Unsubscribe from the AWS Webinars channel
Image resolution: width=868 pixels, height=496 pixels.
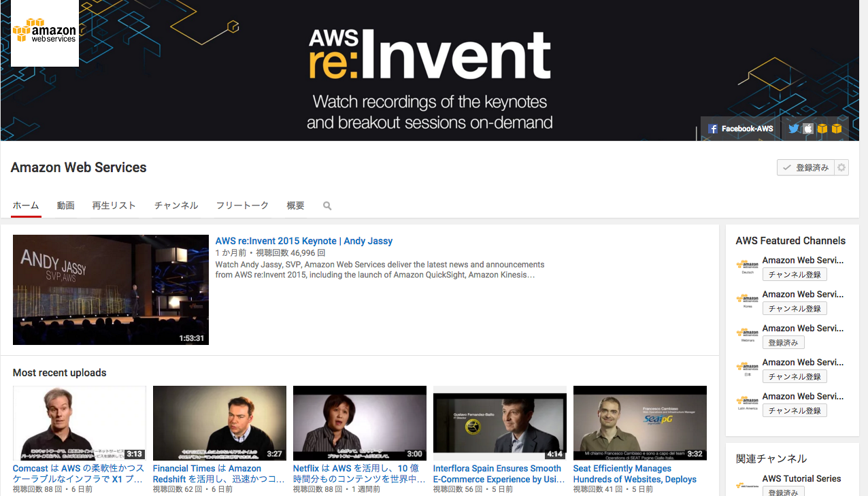(x=783, y=342)
